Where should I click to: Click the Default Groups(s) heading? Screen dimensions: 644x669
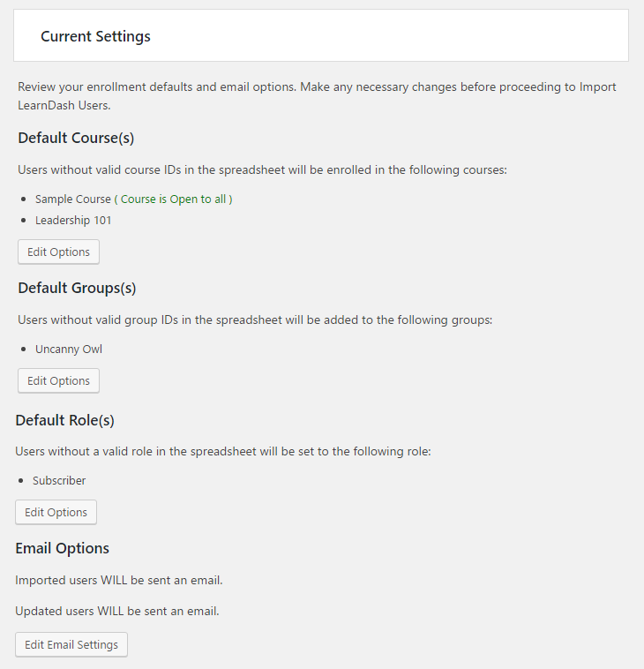[x=77, y=288]
